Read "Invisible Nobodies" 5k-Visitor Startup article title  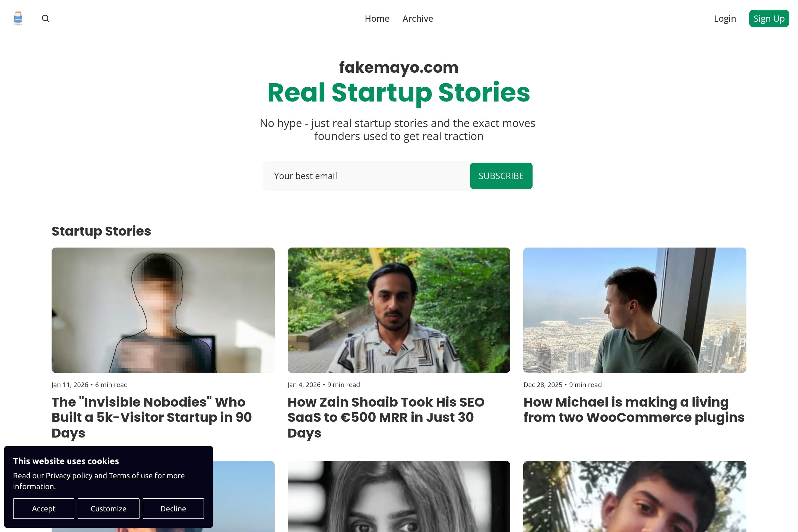click(152, 417)
